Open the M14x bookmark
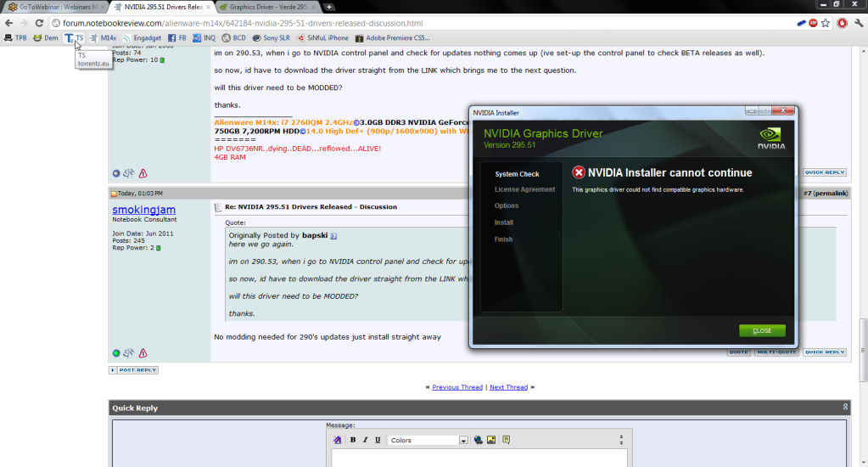Screen dimensions: 868x467 tap(103, 38)
